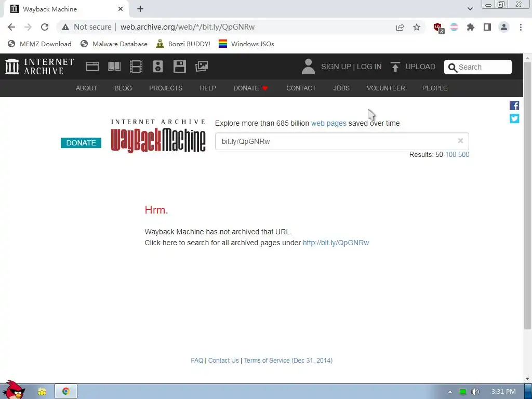Image resolution: width=532 pixels, height=399 pixels.
Task: Open the ABOUT menu item
Action: 87,88
